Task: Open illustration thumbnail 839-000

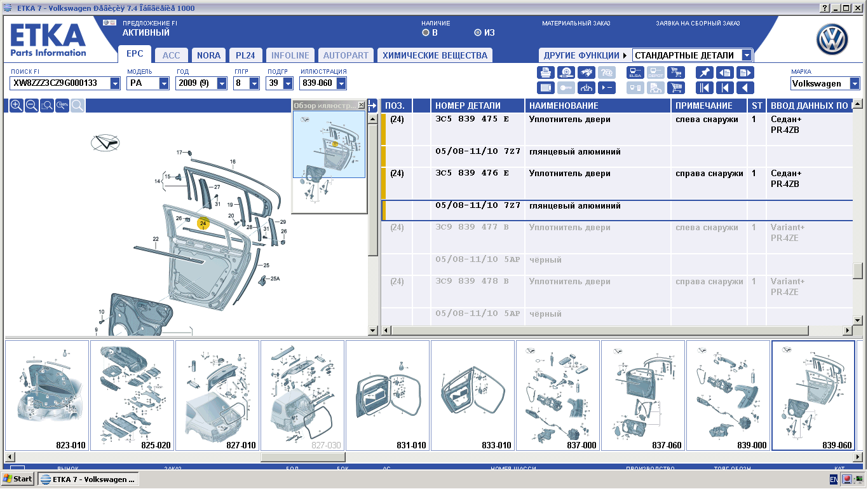Action: [728, 396]
